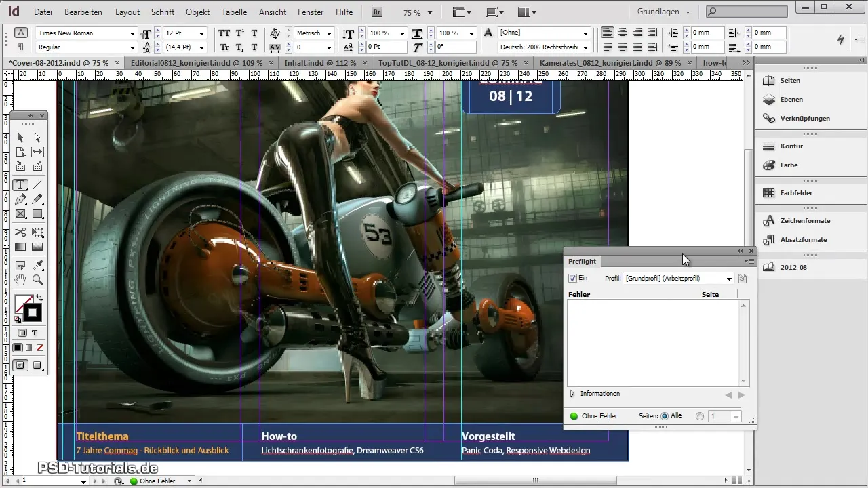
Task: Select the Alle pages radio button
Action: 665,416
